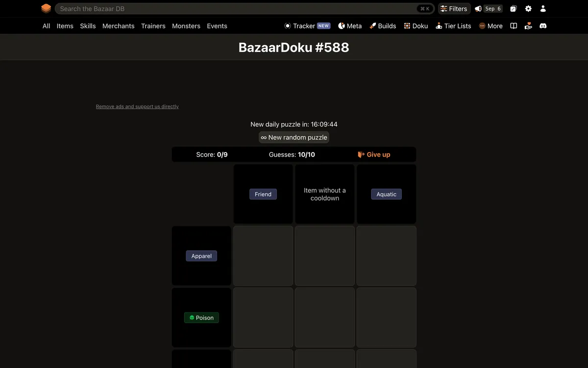Open the Tier Lists page
This screenshot has width=588, height=368.
[453, 26]
